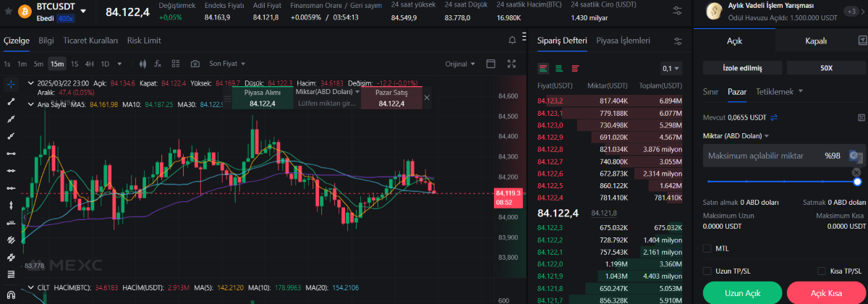Click the Uzun Açık green button
The width and height of the screenshot is (868, 304).
742,293
